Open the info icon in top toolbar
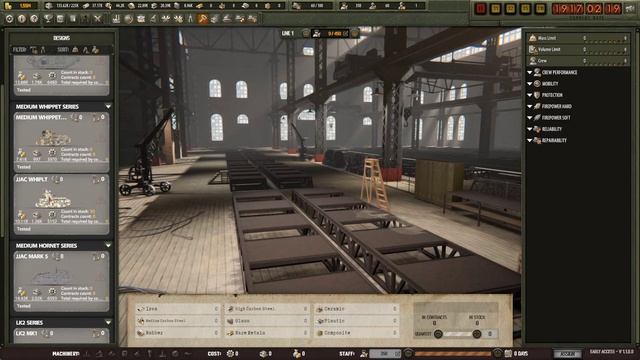The image size is (640, 360). click(x=22, y=19)
